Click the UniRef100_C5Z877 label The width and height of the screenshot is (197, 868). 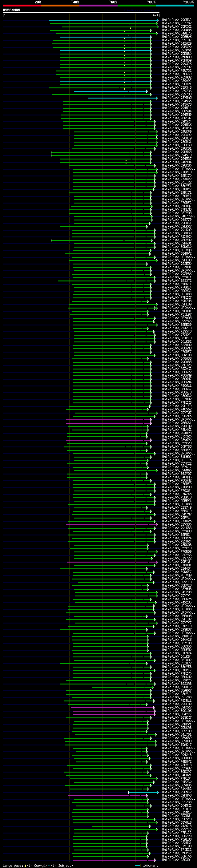177,663
